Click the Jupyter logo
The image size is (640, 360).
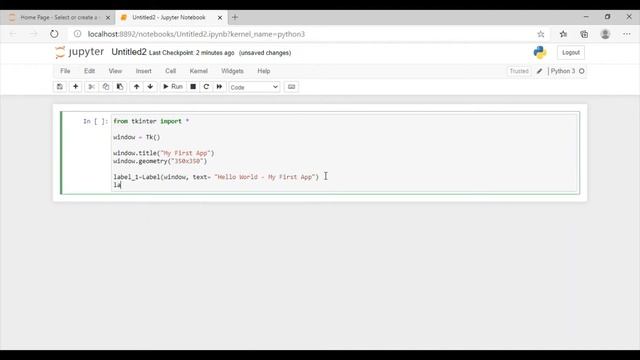(79, 52)
